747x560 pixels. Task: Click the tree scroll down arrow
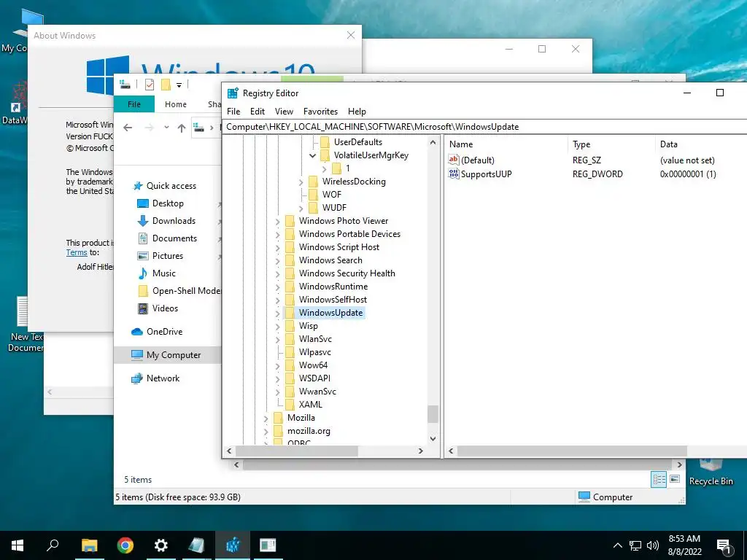pyautogui.click(x=433, y=438)
